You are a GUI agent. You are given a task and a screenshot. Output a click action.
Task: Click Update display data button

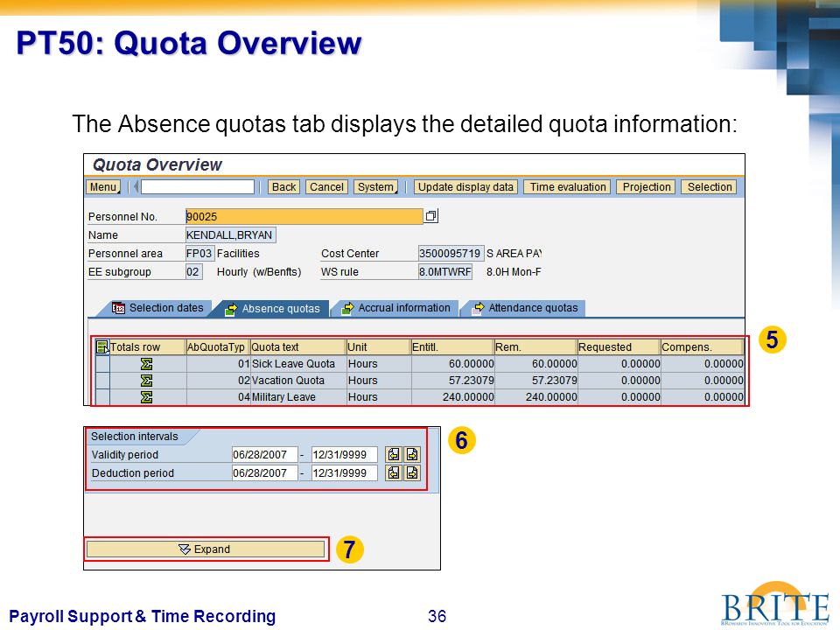coord(465,187)
